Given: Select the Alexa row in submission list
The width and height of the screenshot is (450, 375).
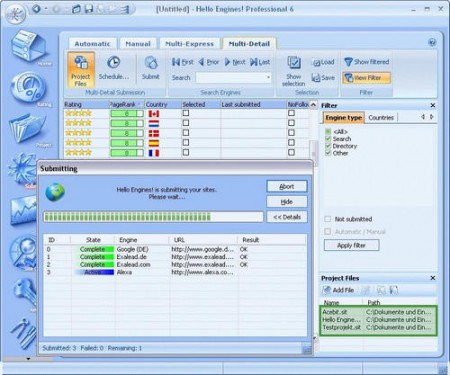Looking at the screenshot, I should (175, 272).
